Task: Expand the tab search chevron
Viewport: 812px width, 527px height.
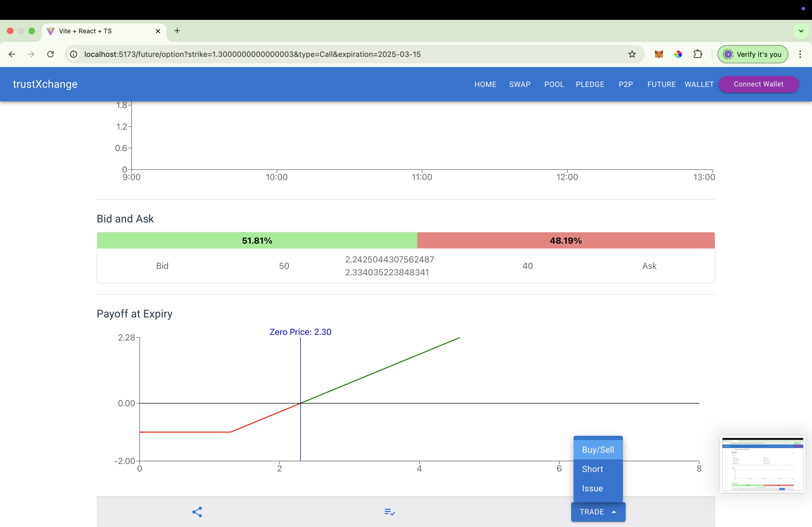Action: click(x=801, y=31)
